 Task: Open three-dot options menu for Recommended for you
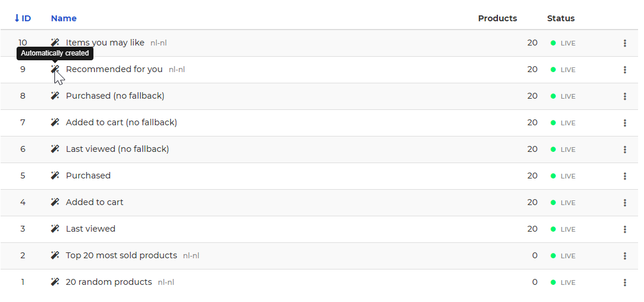(x=624, y=70)
